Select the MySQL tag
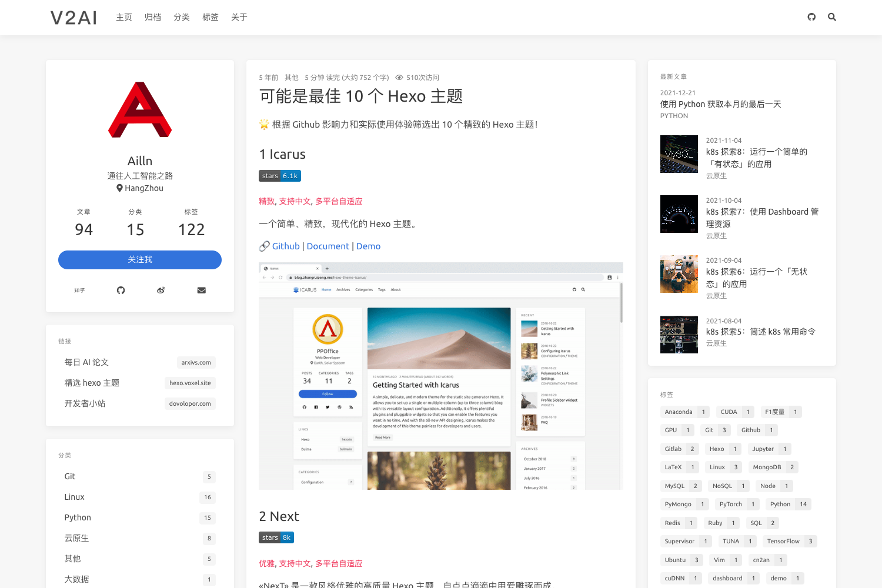 pyautogui.click(x=681, y=486)
